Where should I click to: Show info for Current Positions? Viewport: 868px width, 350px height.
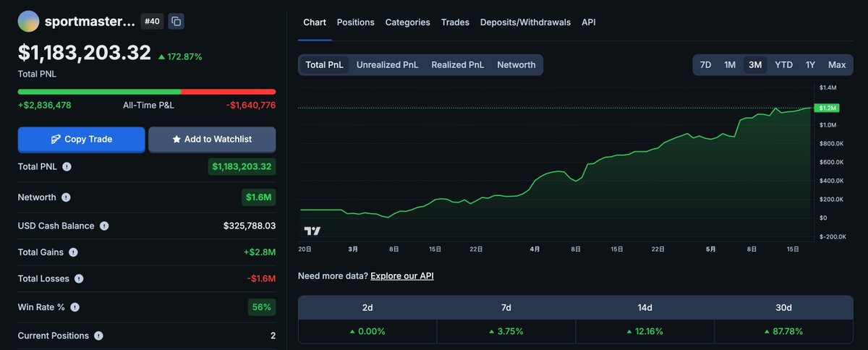click(98, 336)
